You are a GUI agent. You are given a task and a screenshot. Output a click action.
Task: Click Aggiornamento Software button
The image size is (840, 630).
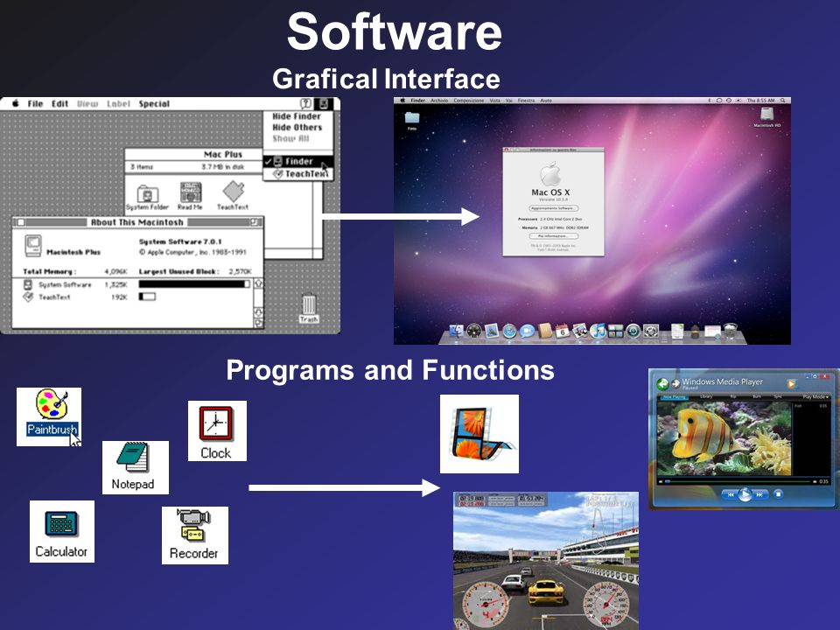click(x=553, y=208)
